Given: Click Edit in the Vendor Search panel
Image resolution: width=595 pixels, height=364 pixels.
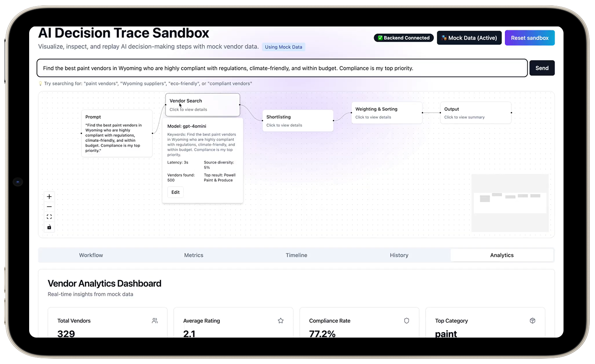Looking at the screenshot, I should tap(175, 192).
